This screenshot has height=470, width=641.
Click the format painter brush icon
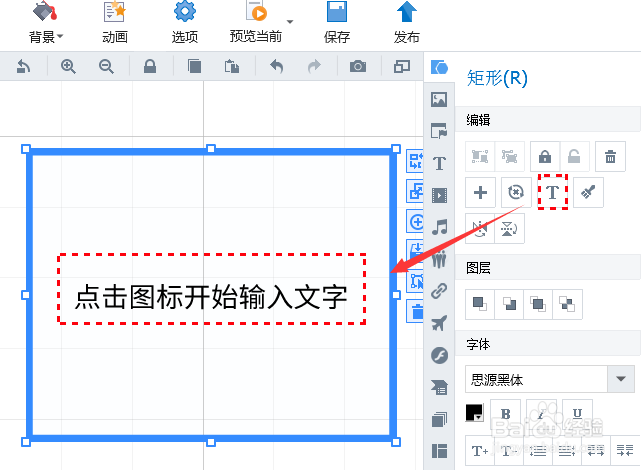(x=588, y=192)
